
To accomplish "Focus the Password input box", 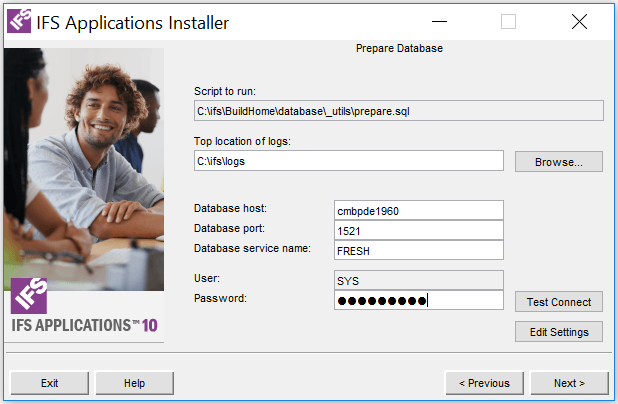I will (418, 301).
